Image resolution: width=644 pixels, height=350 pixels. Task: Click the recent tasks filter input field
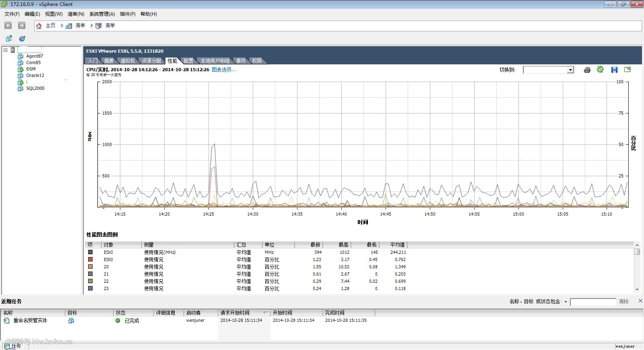(x=593, y=302)
